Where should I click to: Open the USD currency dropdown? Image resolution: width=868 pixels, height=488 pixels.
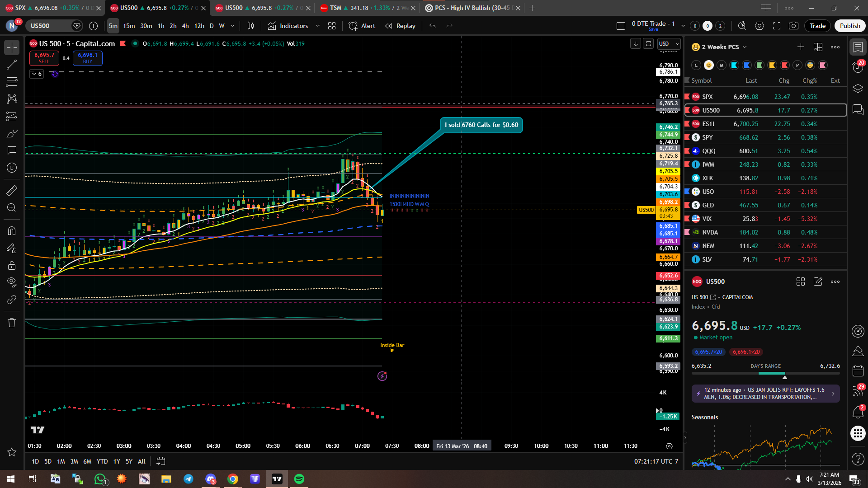[669, 44]
